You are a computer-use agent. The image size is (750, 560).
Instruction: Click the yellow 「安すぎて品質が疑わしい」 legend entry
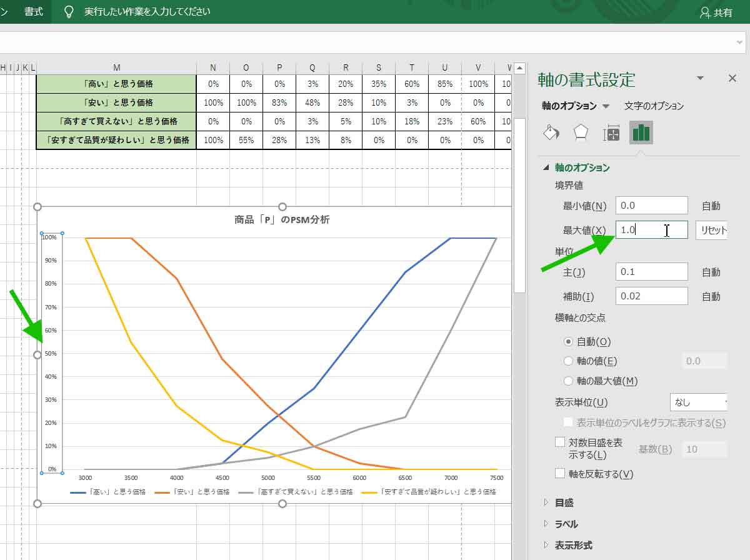(429, 492)
